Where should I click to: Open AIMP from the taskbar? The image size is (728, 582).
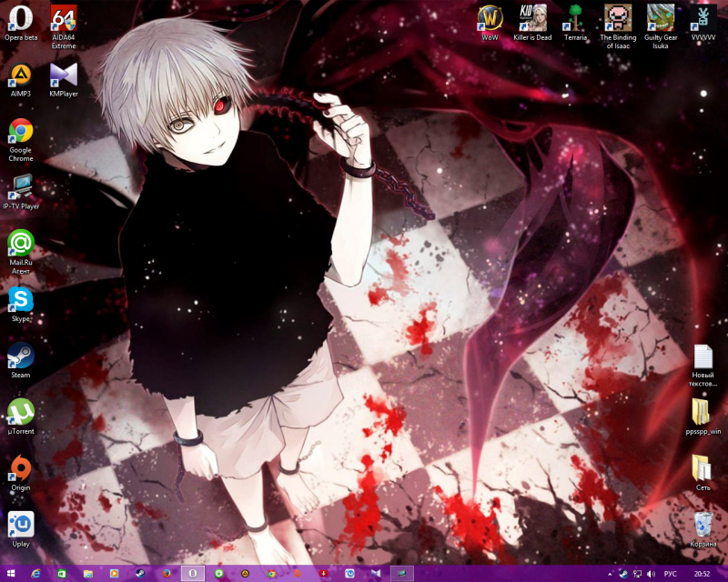(245, 574)
